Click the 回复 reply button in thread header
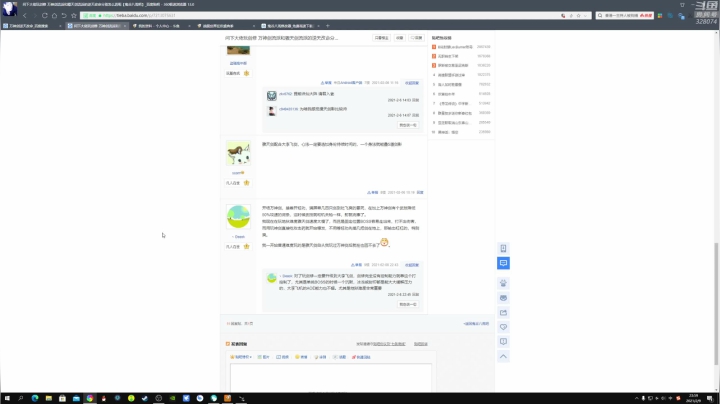 (416, 38)
